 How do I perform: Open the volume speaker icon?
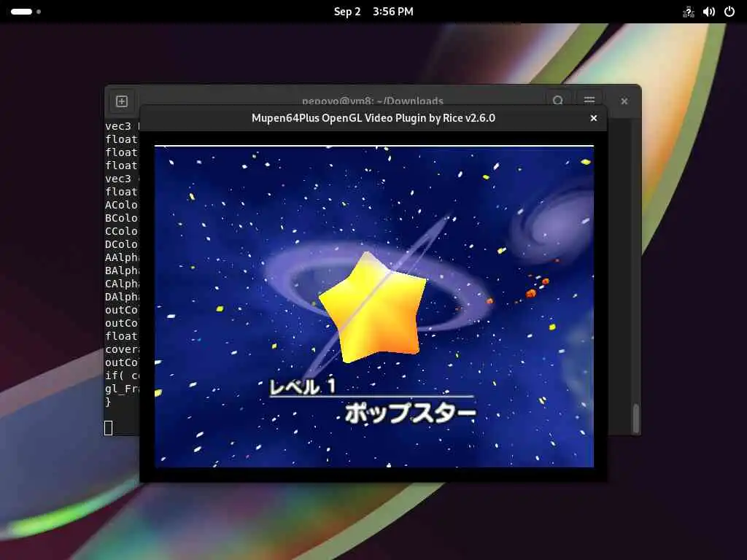point(709,12)
